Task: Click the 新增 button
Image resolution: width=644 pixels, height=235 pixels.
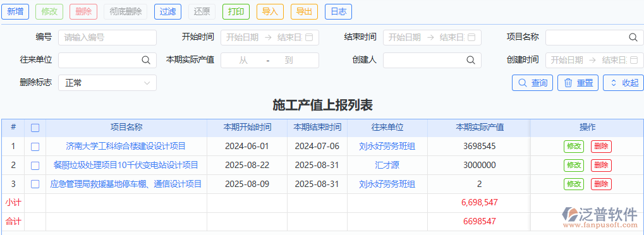Action: click(x=15, y=11)
